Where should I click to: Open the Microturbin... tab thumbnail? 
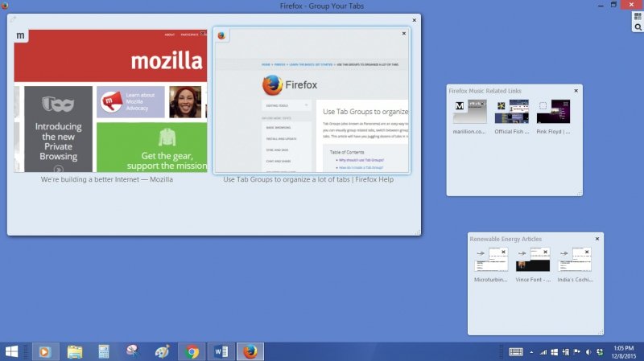[x=491, y=259]
